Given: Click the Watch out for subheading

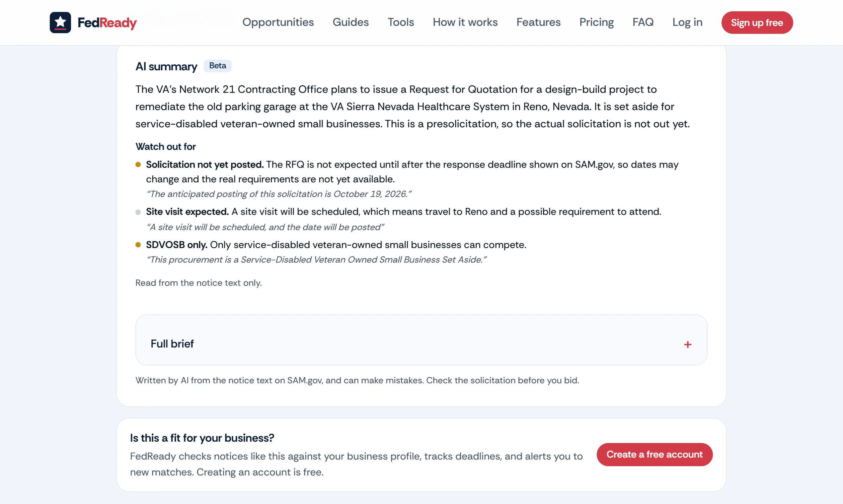Looking at the screenshot, I should click(x=166, y=147).
